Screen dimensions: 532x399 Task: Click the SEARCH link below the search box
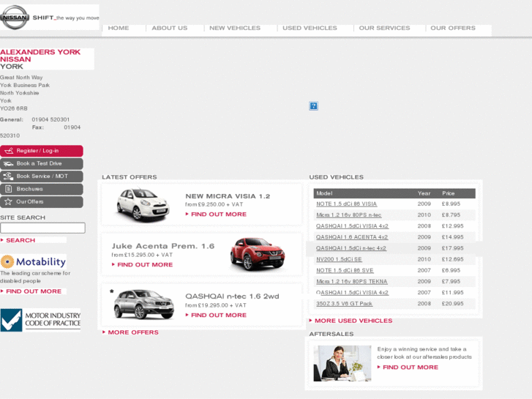(20, 240)
